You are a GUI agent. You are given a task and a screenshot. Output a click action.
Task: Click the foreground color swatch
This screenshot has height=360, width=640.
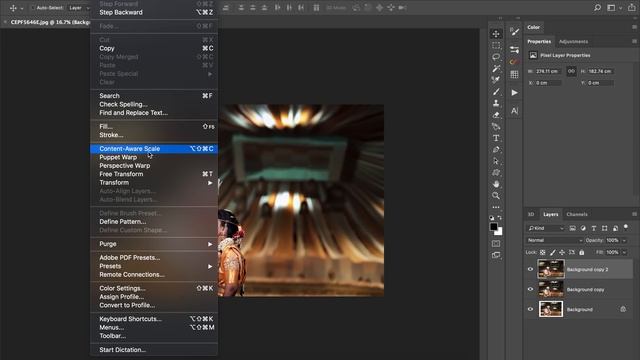tap(493, 227)
